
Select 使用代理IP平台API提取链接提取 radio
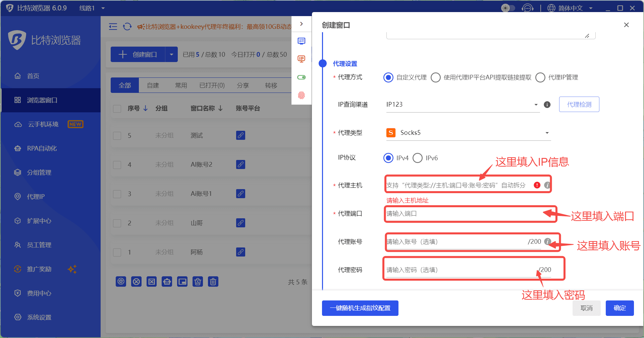click(x=436, y=77)
